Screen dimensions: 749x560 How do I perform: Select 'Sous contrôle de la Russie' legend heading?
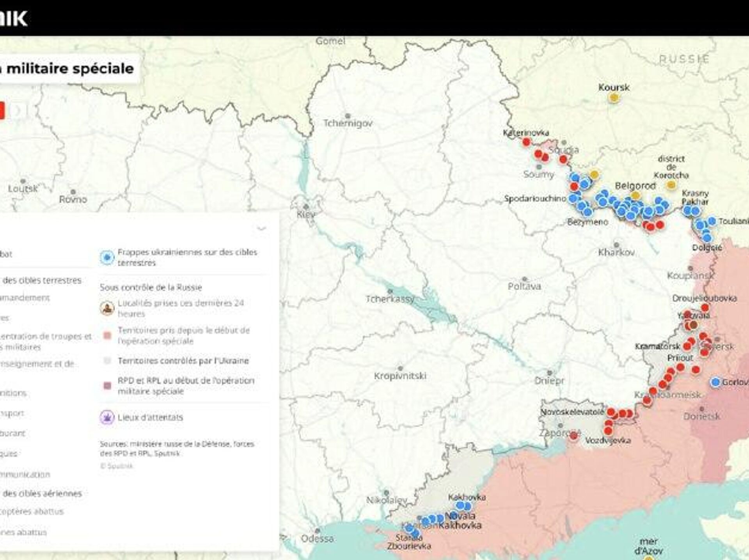[x=151, y=288]
